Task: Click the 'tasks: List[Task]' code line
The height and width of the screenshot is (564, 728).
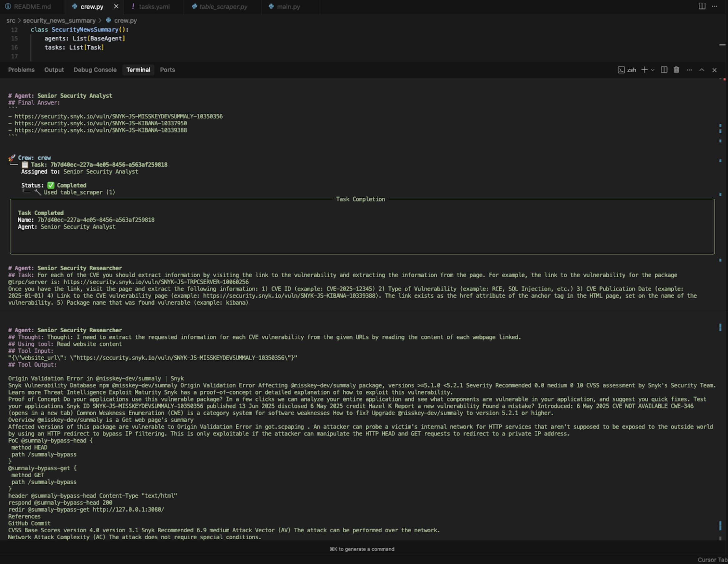Action: click(74, 47)
